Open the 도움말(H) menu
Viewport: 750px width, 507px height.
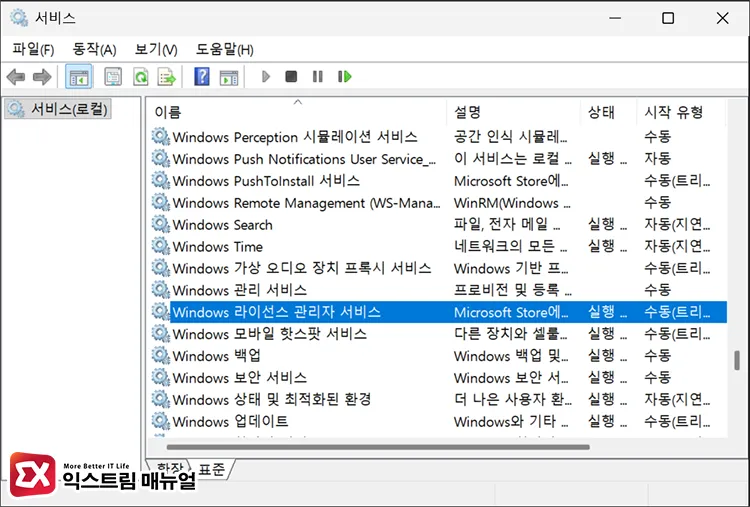[x=224, y=49]
